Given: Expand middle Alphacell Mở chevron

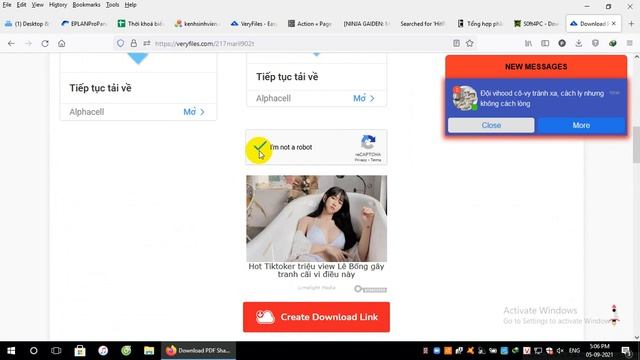Looking at the screenshot, I should [372, 98].
